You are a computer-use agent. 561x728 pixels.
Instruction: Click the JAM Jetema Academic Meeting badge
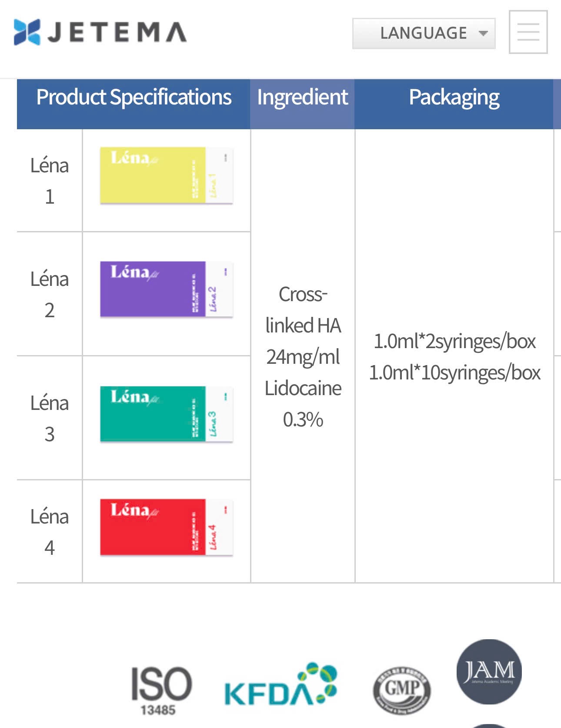489,671
